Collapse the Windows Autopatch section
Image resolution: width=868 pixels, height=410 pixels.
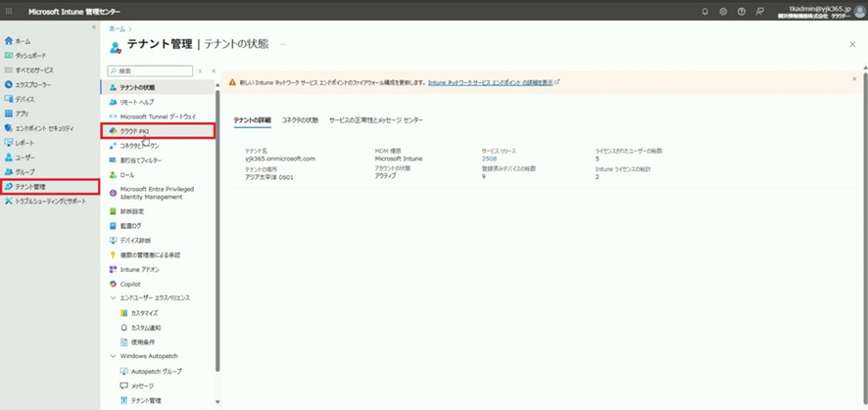pyautogui.click(x=113, y=356)
